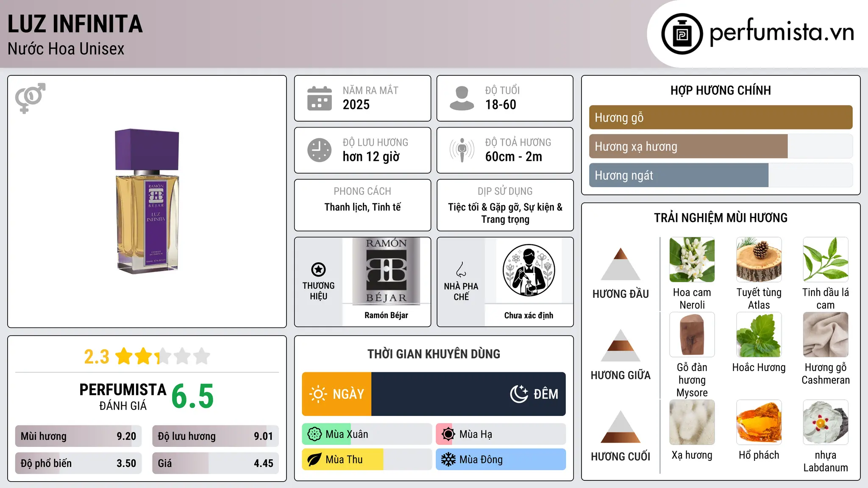Click the Hương ngát accord bar
Screen dimensions: 868x488
[x=721, y=175]
